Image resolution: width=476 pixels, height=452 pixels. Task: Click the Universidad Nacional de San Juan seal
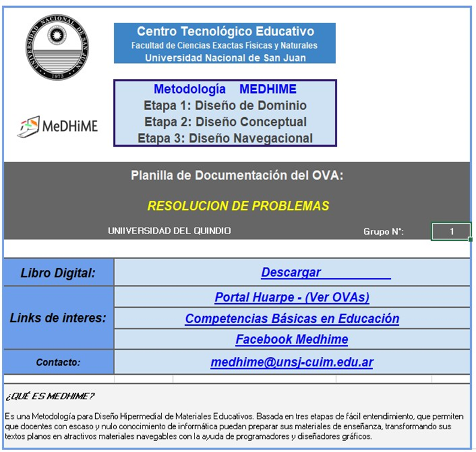click(x=56, y=47)
